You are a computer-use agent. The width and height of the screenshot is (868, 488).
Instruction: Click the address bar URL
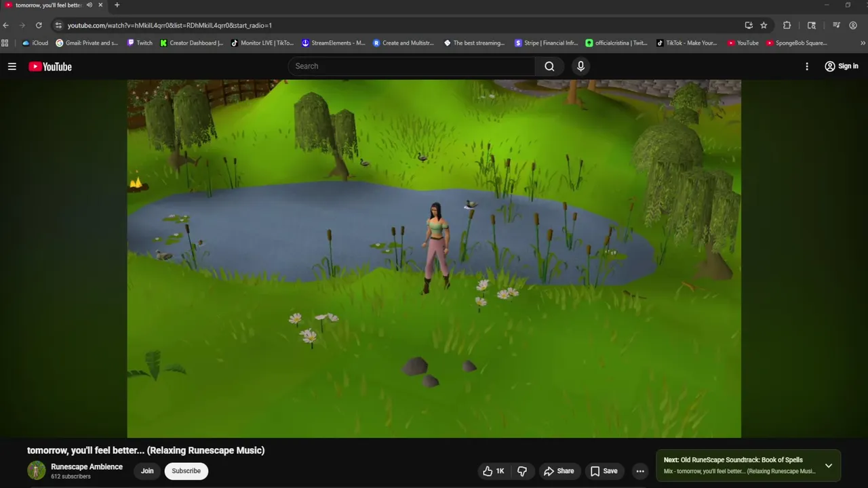[x=170, y=25]
